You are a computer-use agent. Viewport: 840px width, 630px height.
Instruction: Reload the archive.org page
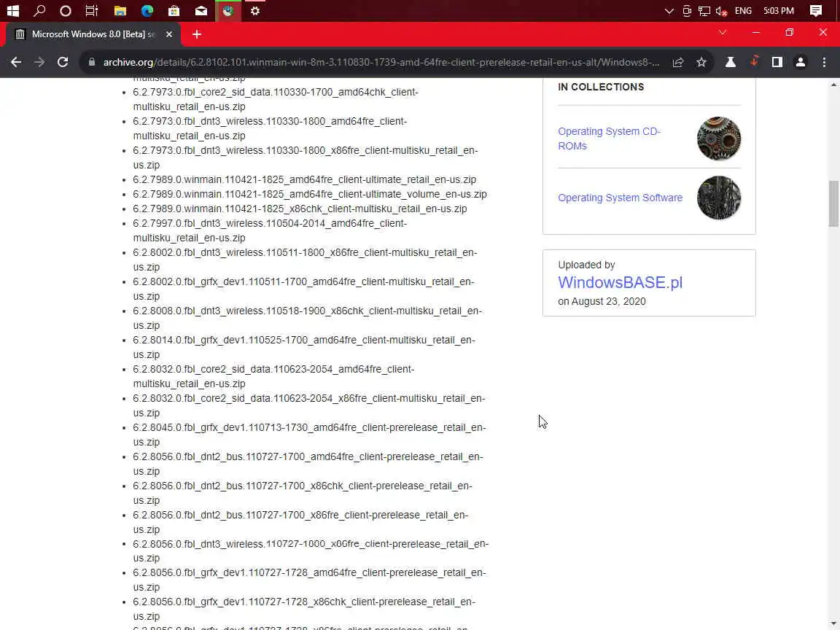(x=63, y=62)
